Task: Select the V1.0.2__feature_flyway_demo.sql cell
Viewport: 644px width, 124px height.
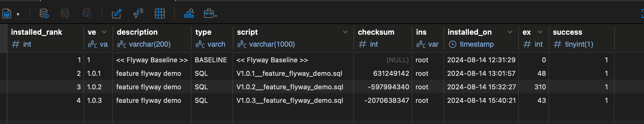Action: tap(290, 87)
